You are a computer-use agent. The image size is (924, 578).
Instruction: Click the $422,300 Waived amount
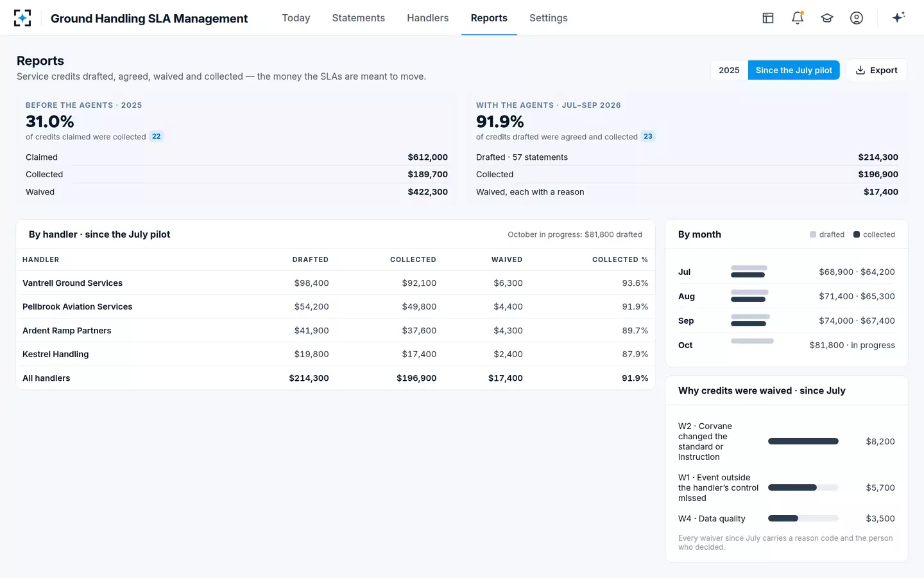pos(428,192)
